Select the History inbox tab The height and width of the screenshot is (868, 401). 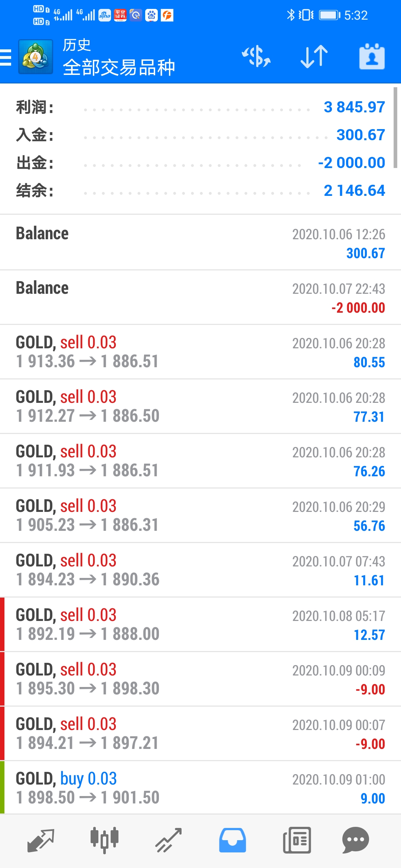(x=232, y=841)
